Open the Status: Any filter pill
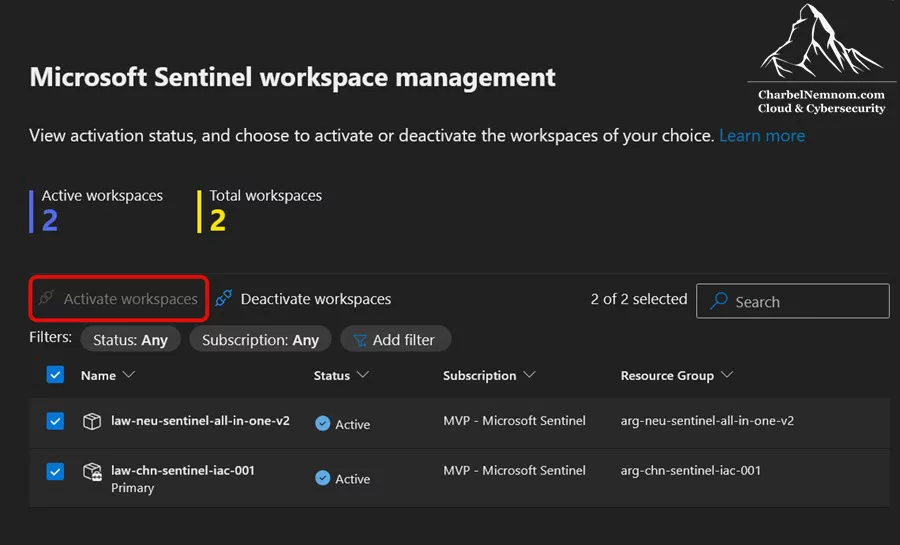 (x=130, y=340)
